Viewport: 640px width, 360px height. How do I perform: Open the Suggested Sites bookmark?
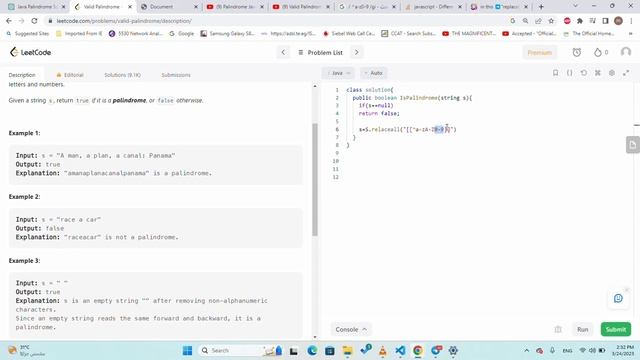click(x=28, y=33)
